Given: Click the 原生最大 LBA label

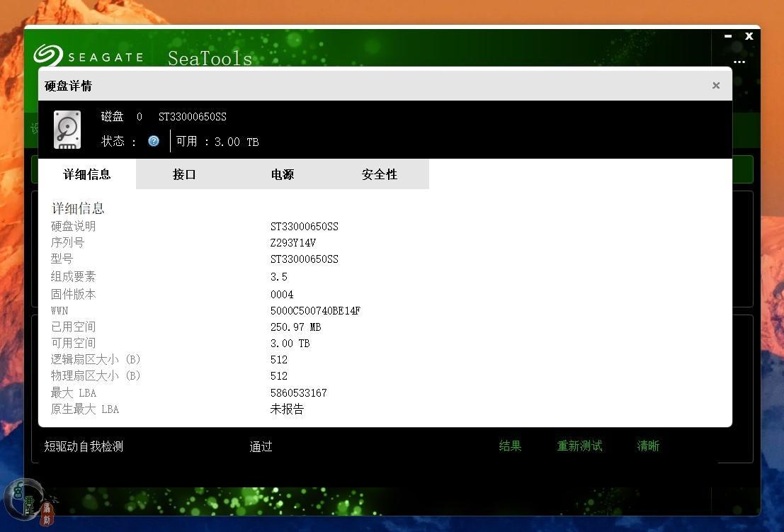Looking at the screenshot, I should click(85, 409).
